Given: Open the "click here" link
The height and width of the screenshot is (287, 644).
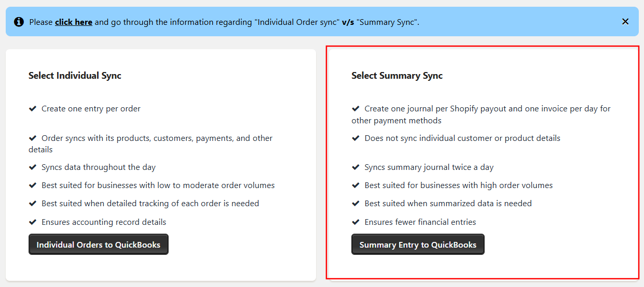Looking at the screenshot, I should coord(74,22).
